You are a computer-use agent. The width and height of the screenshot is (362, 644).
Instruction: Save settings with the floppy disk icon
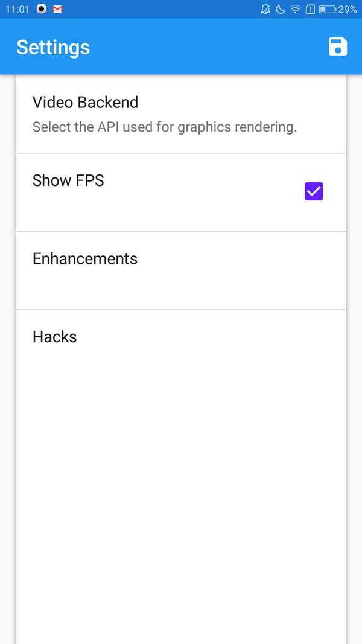point(338,46)
